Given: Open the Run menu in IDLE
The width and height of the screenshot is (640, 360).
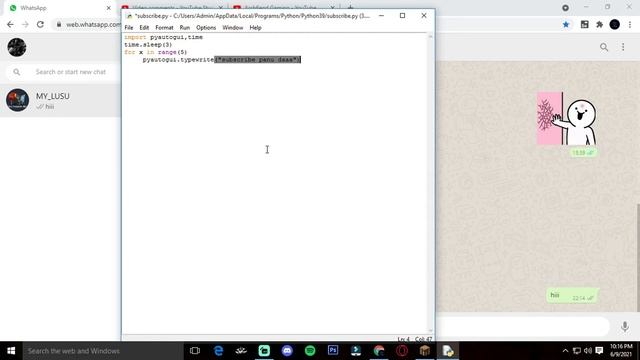Looking at the screenshot, I should (x=185, y=28).
